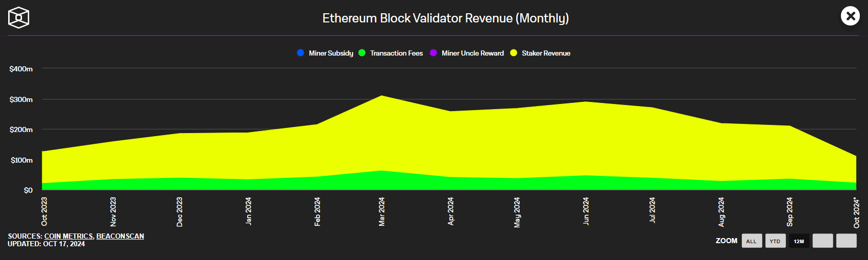Click the SOURCES: label text
The width and height of the screenshot is (868, 260).
pyautogui.click(x=25, y=236)
